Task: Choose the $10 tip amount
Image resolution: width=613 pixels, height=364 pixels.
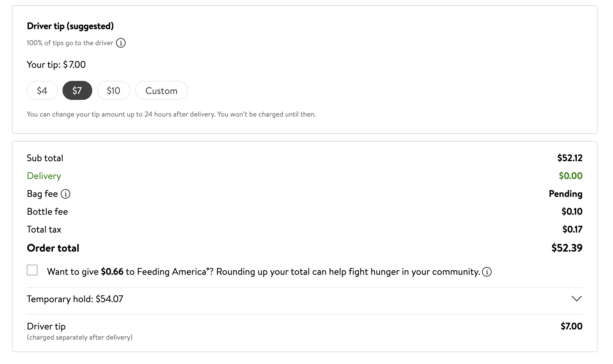Action: [x=114, y=90]
